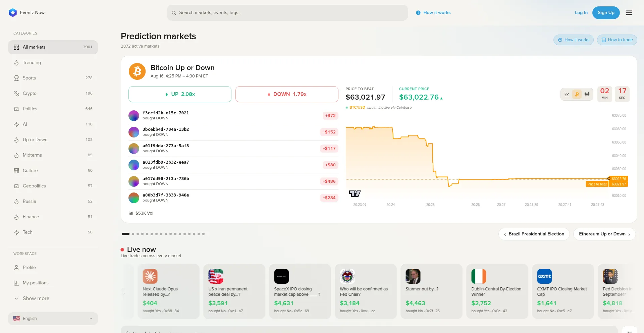Image resolution: width=644 pixels, height=333 pixels.
Task: Select the last carousel dot
Action: pyautogui.click(x=203, y=234)
